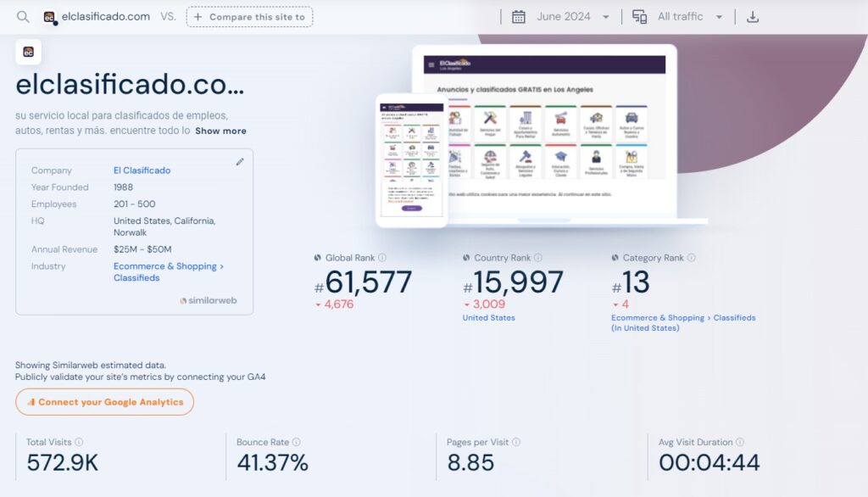Viewport: 868px width, 497px height.
Task: Open the United States country rank link
Action: pyautogui.click(x=489, y=318)
